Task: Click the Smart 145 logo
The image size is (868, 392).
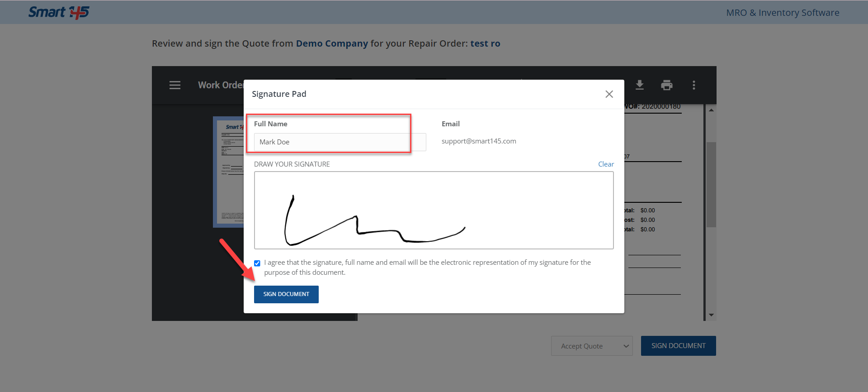Action: [x=59, y=12]
